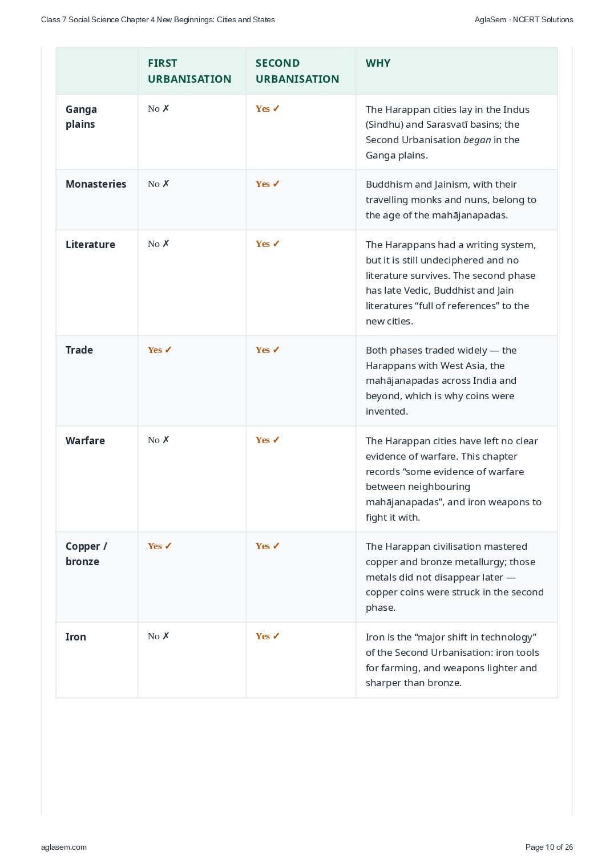Select the SECOND URBANISATION column header
Image resolution: width=614 pixels, height=868 pixels.
click(297, 71)
